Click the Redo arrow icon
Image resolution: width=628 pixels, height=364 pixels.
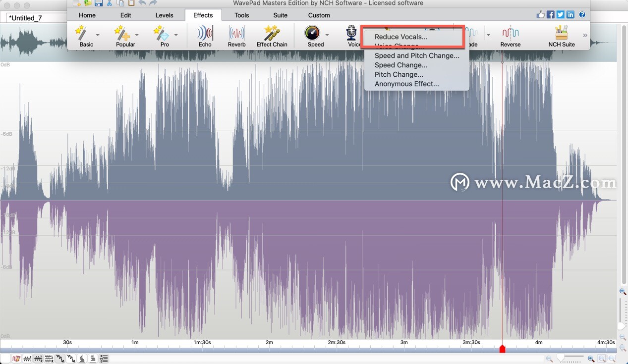click(x=153, y=3)
